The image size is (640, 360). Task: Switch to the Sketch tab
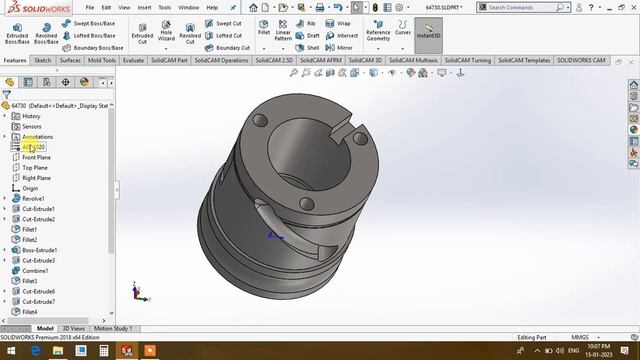tap(43, 60)
